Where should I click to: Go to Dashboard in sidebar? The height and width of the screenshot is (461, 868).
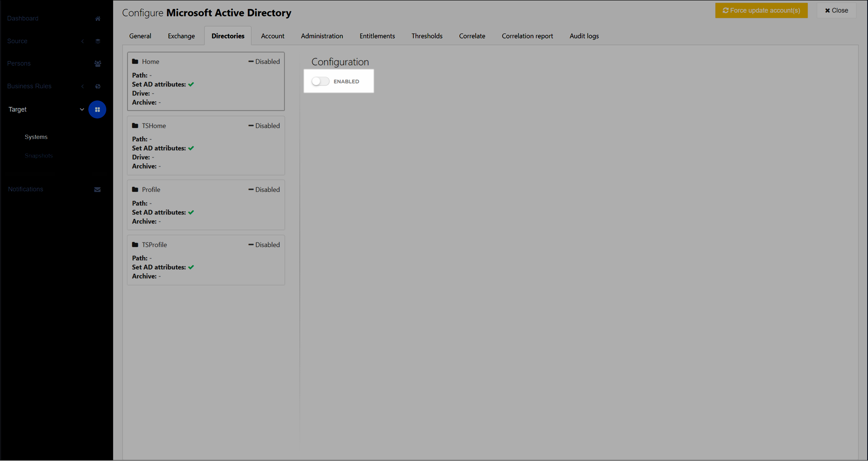tap(23, 19)
